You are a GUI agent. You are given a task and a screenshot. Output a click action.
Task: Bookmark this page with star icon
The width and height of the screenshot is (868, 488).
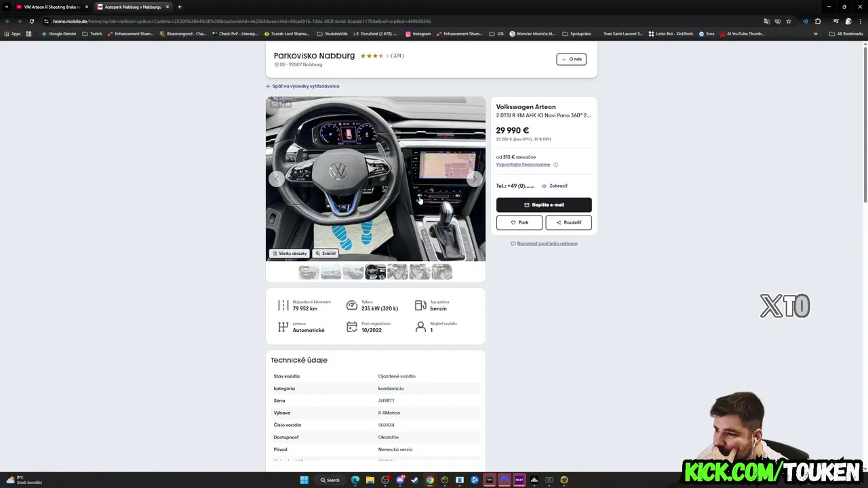tap(789, 21)
